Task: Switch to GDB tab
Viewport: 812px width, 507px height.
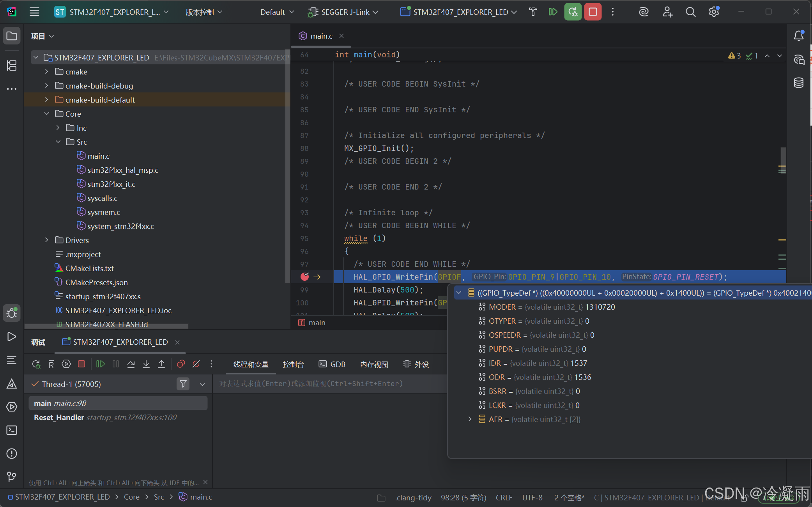Action: coord(332,364)
